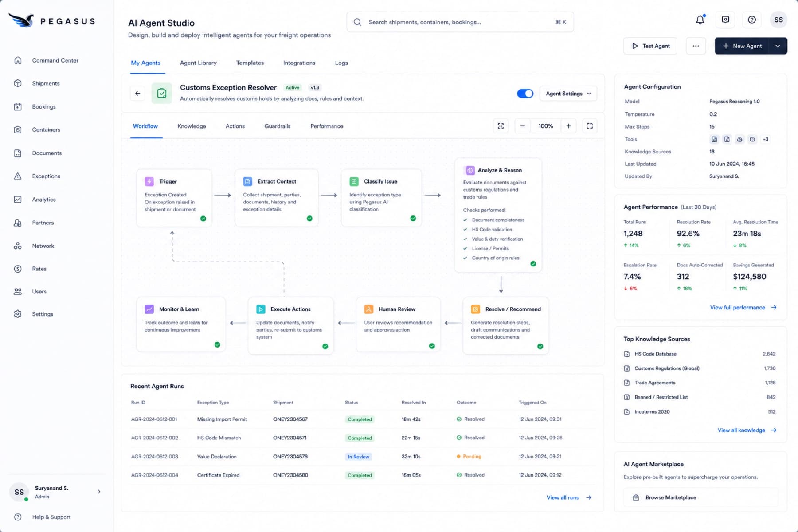
Task: Expand the Suryanand S. profile chevron
Action: 99,492
